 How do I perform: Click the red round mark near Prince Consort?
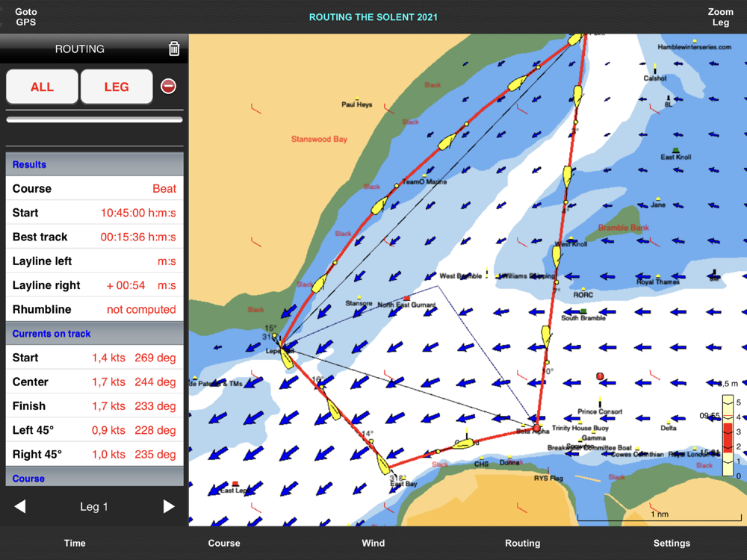[x=601, y=376]
